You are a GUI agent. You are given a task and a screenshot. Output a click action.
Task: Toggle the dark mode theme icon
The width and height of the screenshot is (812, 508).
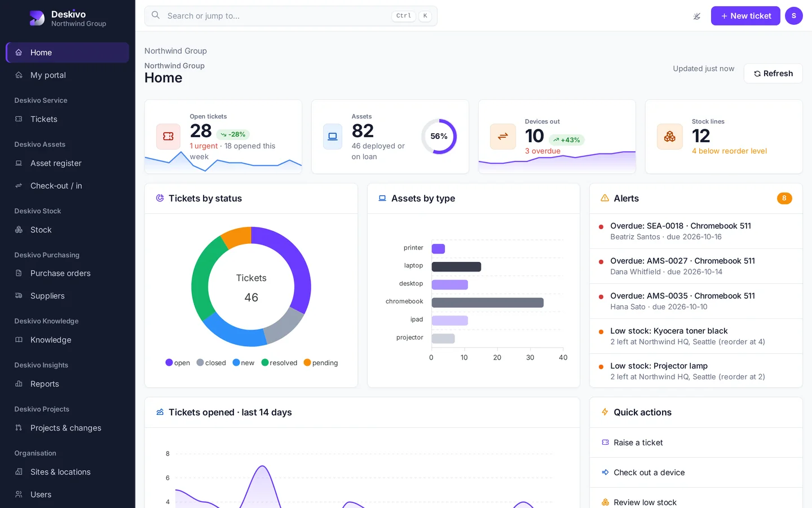pyautogui.click(x=697, y=16)
